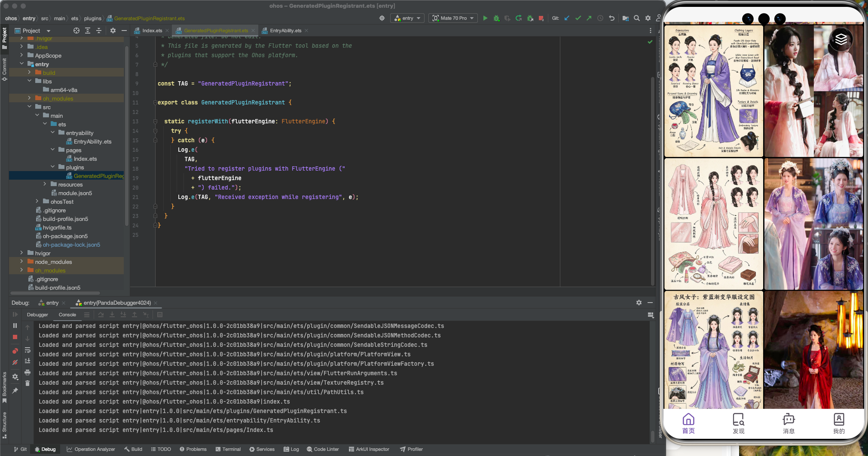Open the ArkUI Inspector tool window
The image size is (868, 456).
tap(369, 449)
